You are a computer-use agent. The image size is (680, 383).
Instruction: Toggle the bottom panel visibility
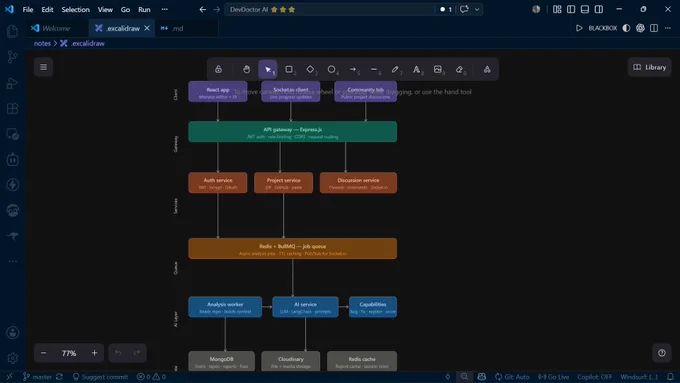585,10
